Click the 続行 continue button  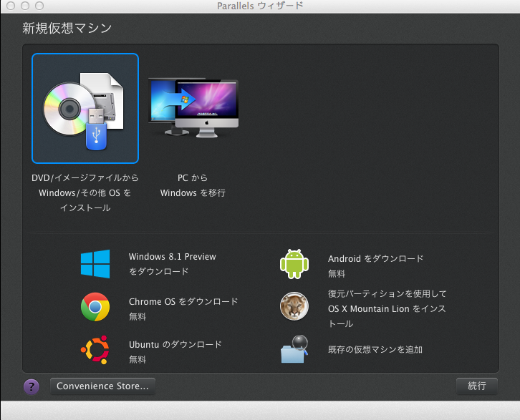(x=477, y=386)
